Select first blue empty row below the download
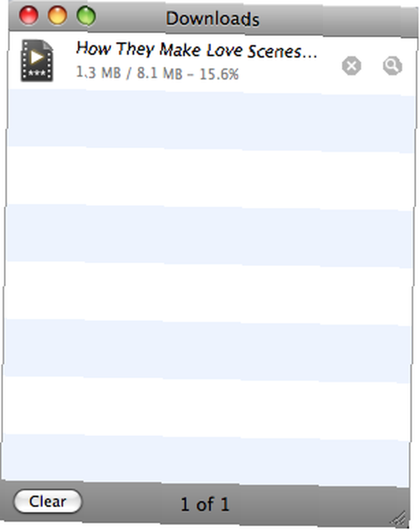The width and height of the screenshot is (420, 530). pyautogui.click(x=211, y=121)
